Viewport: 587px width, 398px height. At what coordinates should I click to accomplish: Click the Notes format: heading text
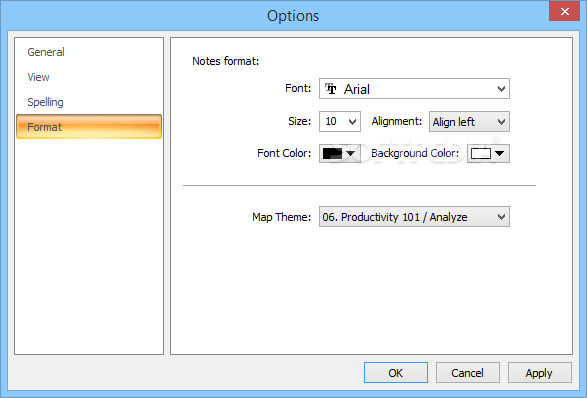click(226, 61)
